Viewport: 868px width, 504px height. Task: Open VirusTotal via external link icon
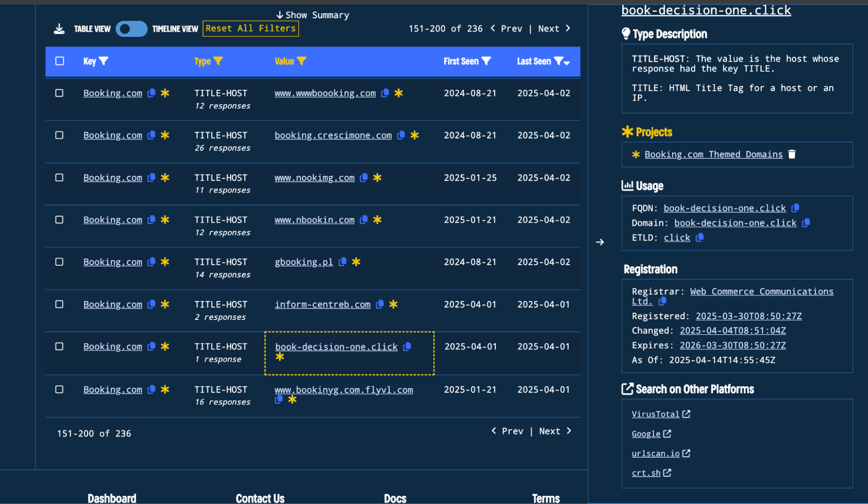686,414
